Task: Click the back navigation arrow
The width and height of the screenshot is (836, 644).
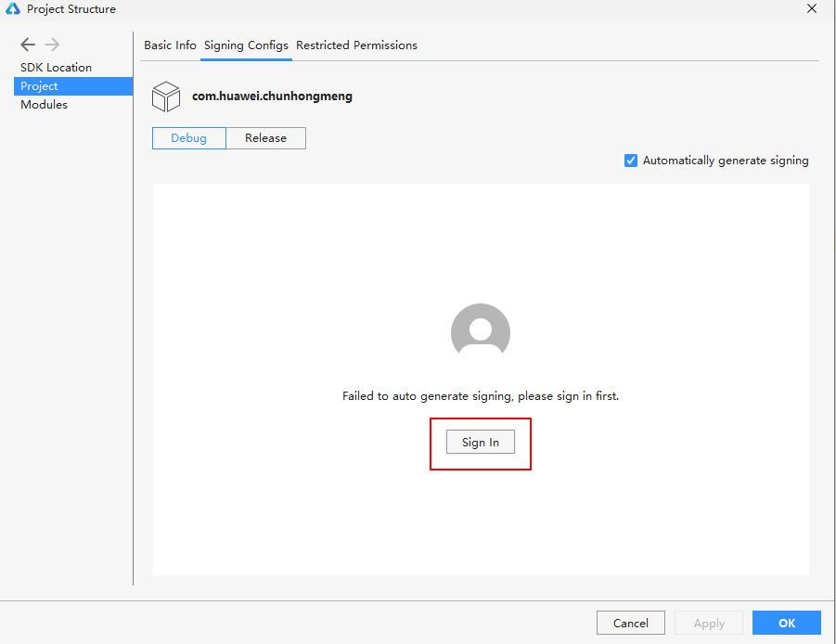Action: pyautogui.click(x=28, y=45)
